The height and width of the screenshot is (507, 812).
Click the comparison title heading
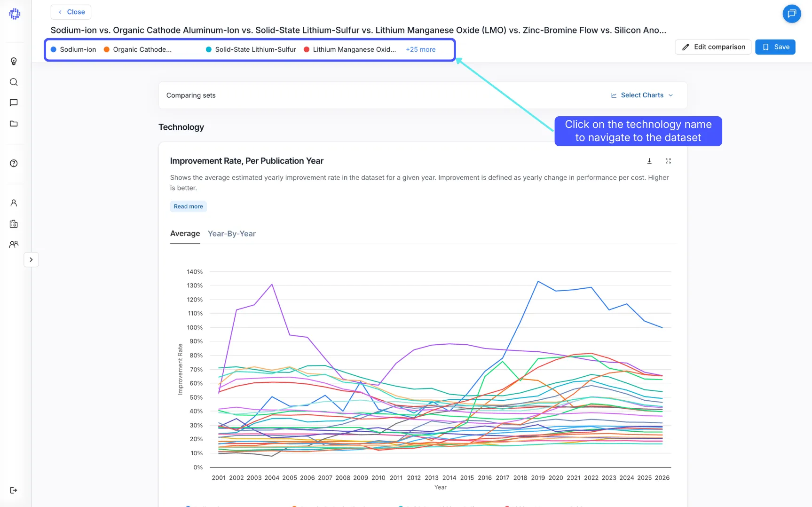tap(358, 30)
